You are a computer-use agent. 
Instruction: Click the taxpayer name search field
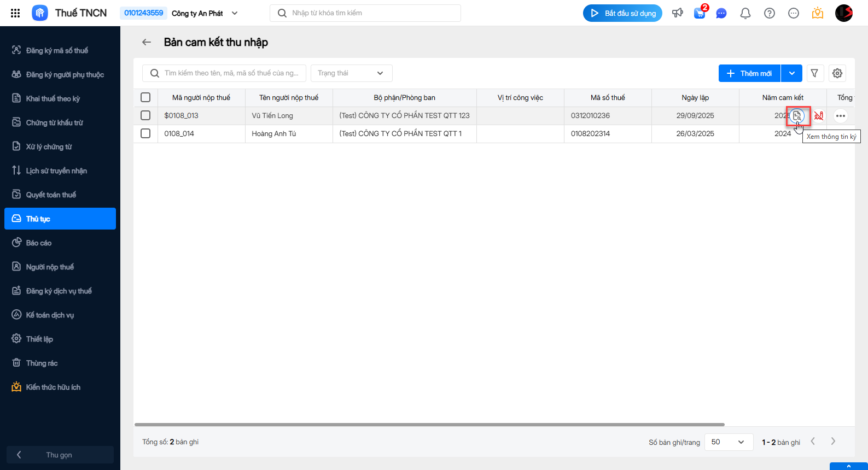(x=224, y=73)
